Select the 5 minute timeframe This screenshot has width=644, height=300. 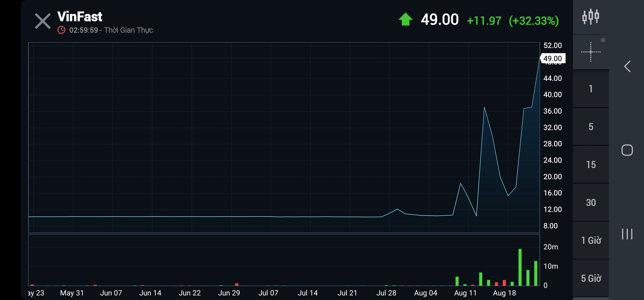click(x=590, y=127)
